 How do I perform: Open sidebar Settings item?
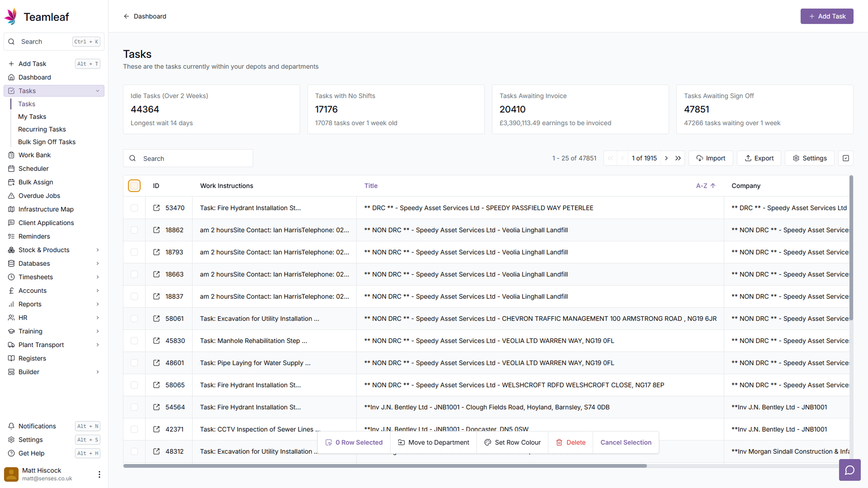pos(54,440)
